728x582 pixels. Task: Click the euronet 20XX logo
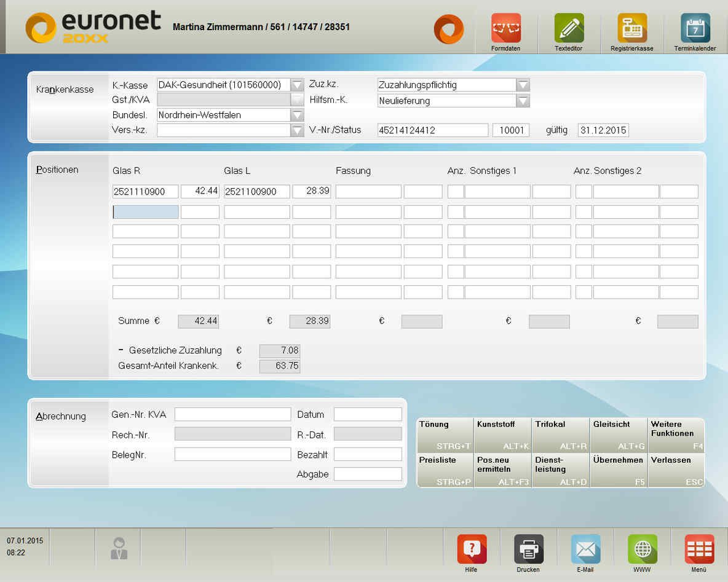pos(93,27)
